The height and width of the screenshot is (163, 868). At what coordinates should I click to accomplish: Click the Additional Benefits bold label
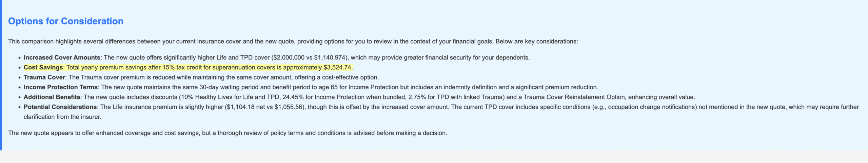coord(52,97)
